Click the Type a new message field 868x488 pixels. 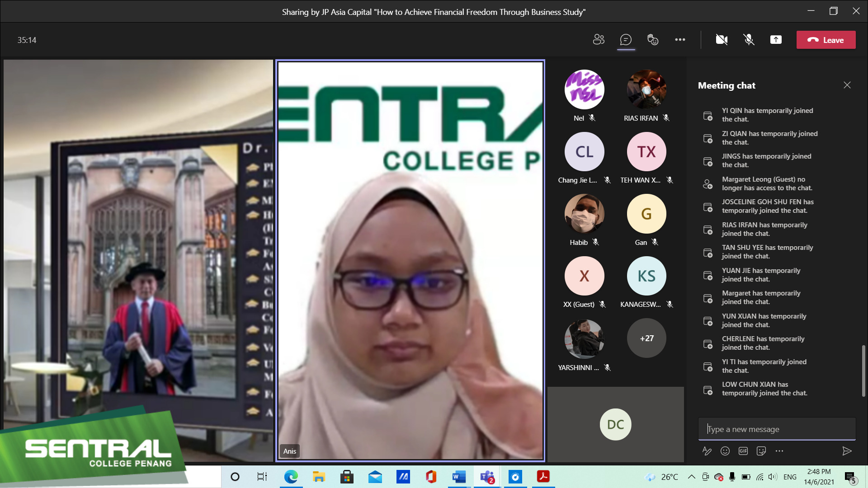point(777,429)
